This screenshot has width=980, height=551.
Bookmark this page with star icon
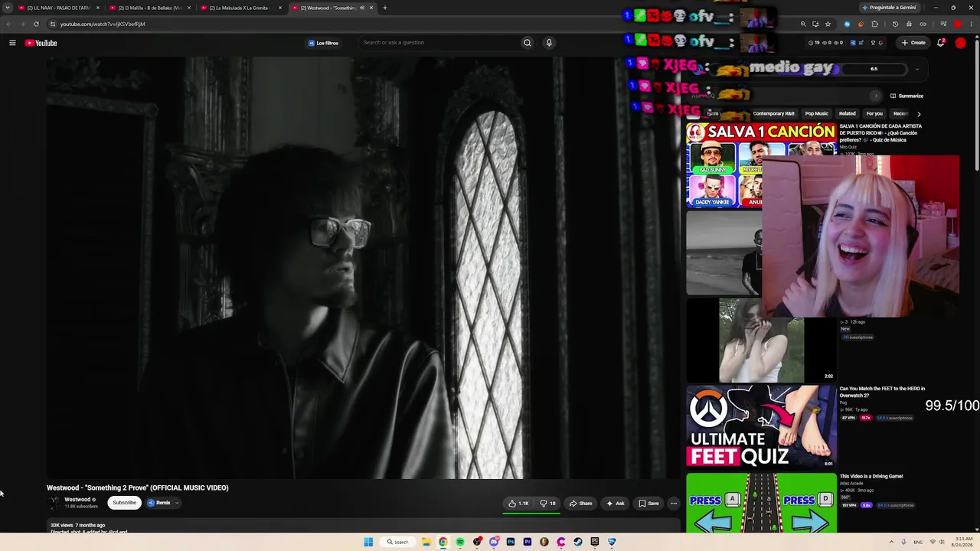coord(828,24)
